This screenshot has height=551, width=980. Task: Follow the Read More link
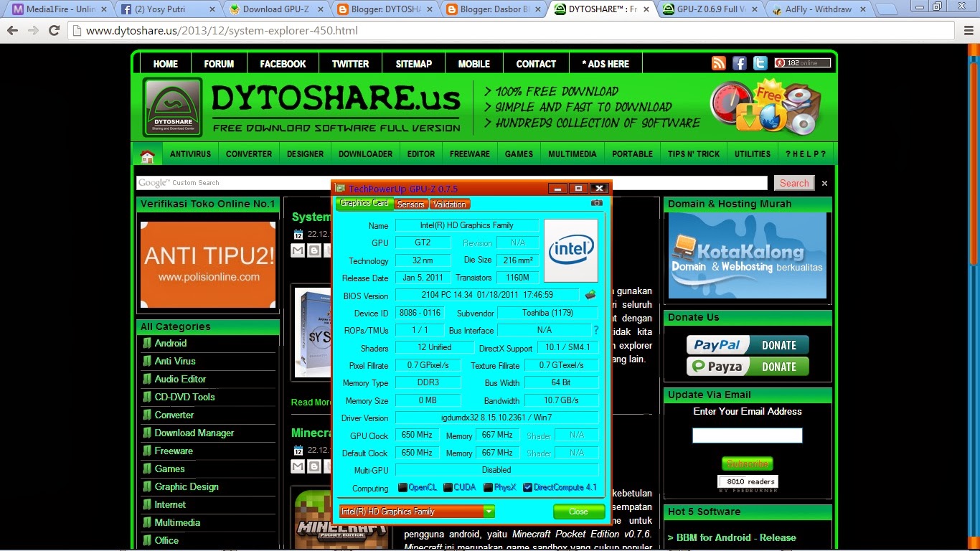tap(311, 402)
